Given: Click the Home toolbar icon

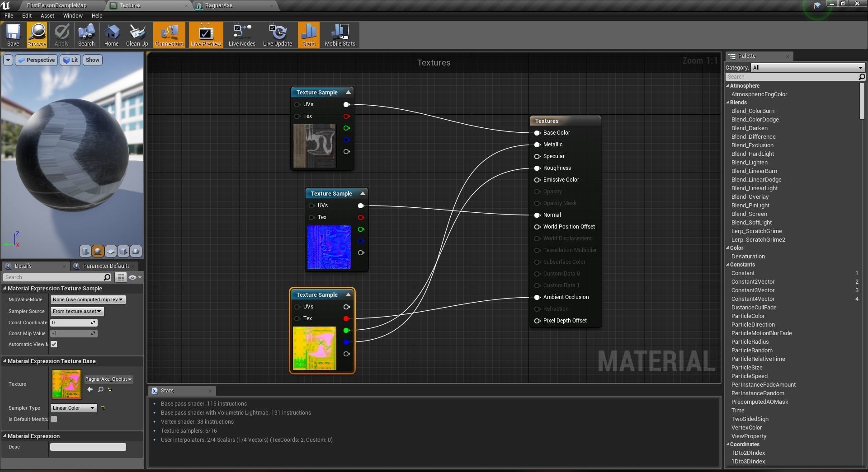Looking at the screenshot, I should tap(111, 35).
